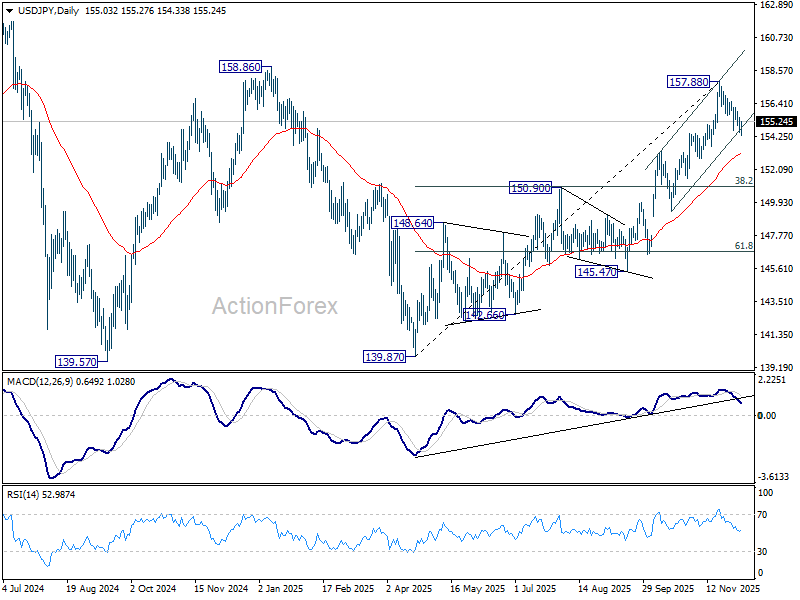Image resolution: width=800 pixels, height=600 pixels.
Task: Click the 139.570 low price label
Action: tap(77, 362)
